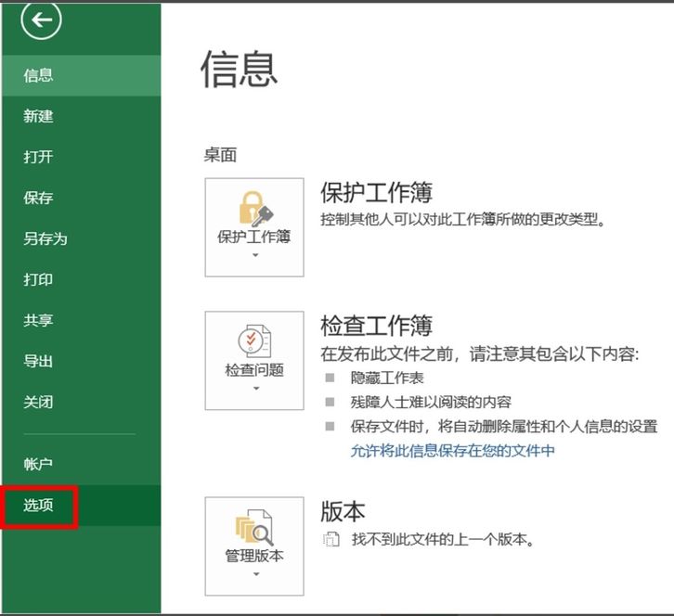
Task: Click the small document icon beside 找不到此文件的上一个版本
Action: click(x=331, y=539)
